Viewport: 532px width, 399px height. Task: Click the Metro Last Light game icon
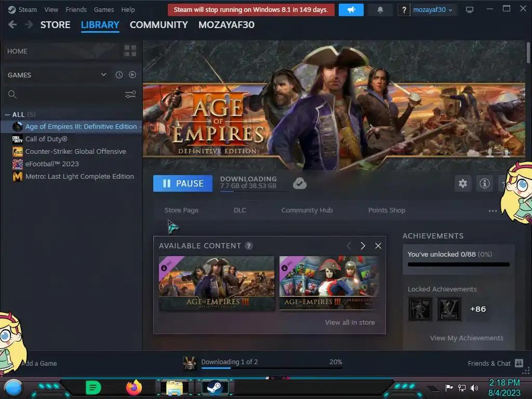point(17,177)
